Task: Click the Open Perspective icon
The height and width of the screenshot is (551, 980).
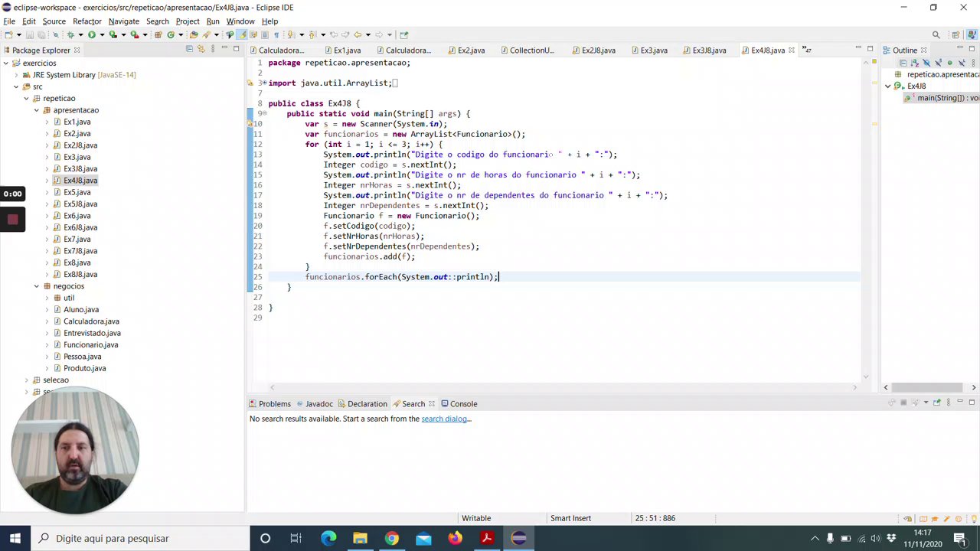Action: [x=955, y=34]
